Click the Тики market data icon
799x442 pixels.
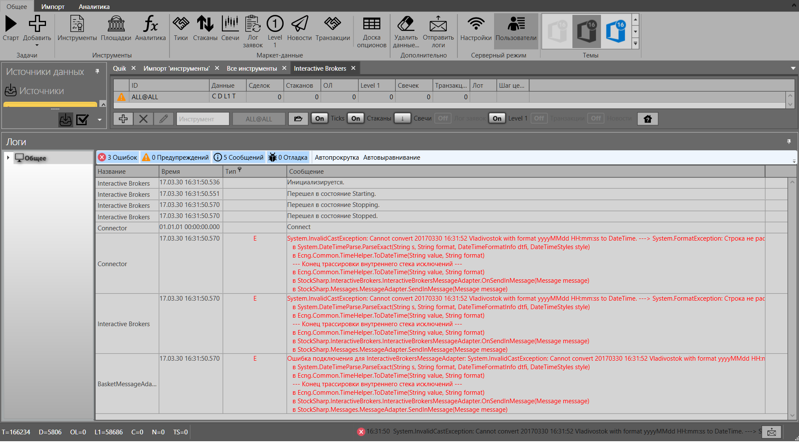coord(180,28)
